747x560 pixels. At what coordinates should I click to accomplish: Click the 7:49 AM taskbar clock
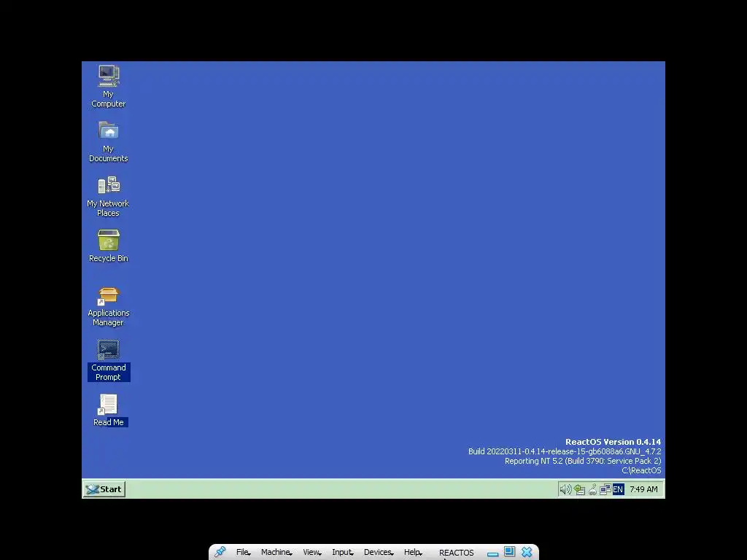pyautogui.click(x=643, y=489)
